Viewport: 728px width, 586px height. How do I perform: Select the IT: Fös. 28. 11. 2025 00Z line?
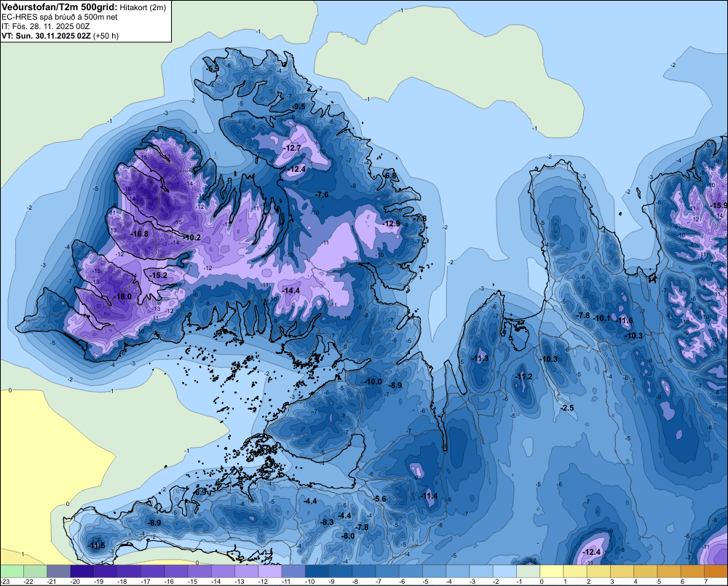click(x=45, y=26)
